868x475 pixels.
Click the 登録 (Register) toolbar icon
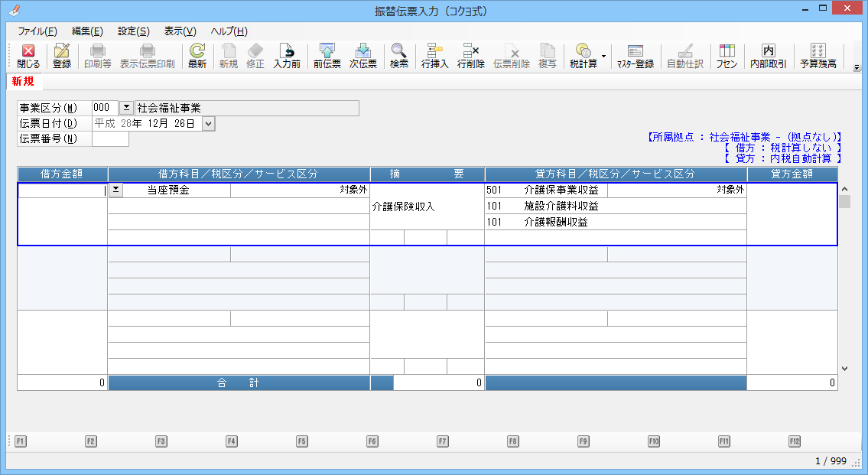pyautogui.click(x=62, y=57)
